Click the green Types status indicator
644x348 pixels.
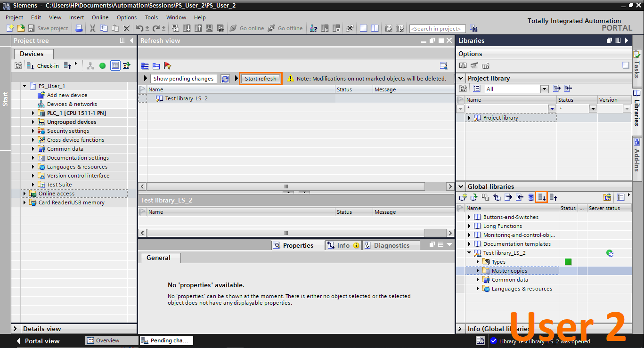(568, 261)
